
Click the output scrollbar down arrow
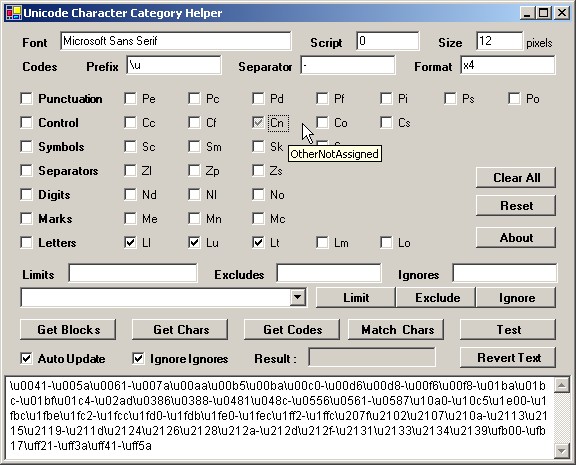[562, 450]
